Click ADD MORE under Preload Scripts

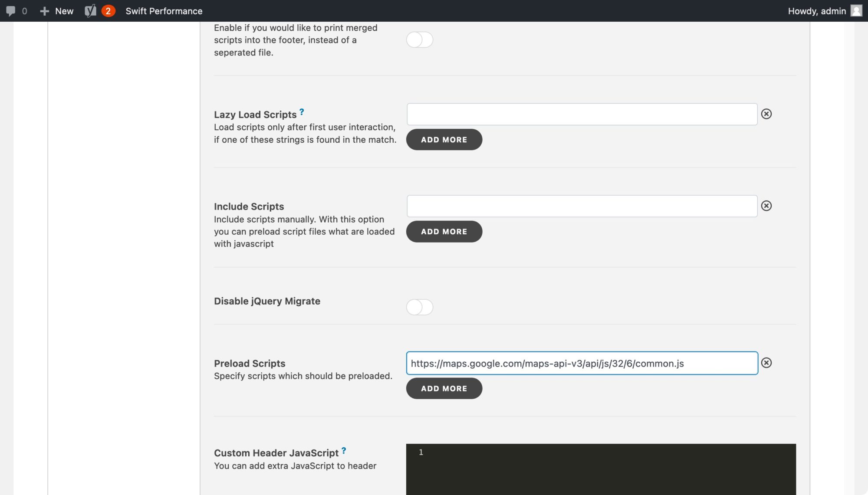tap(444, 388)
